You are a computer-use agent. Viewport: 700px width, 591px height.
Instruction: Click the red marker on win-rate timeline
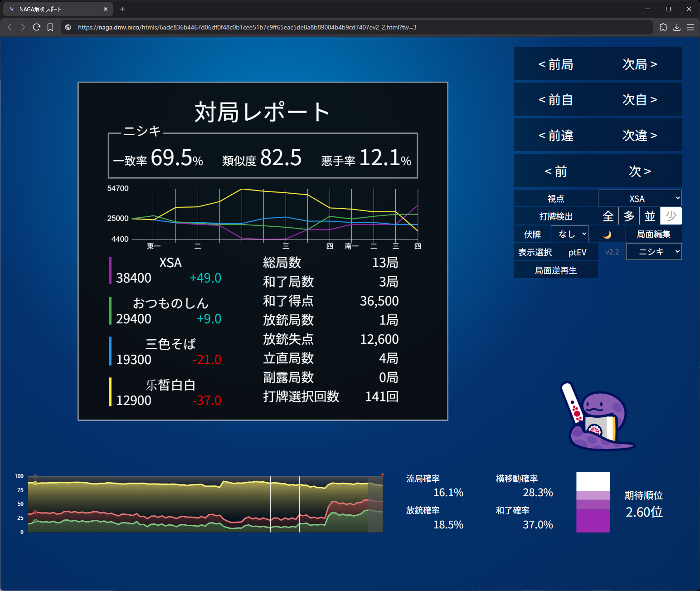[383, 475]
